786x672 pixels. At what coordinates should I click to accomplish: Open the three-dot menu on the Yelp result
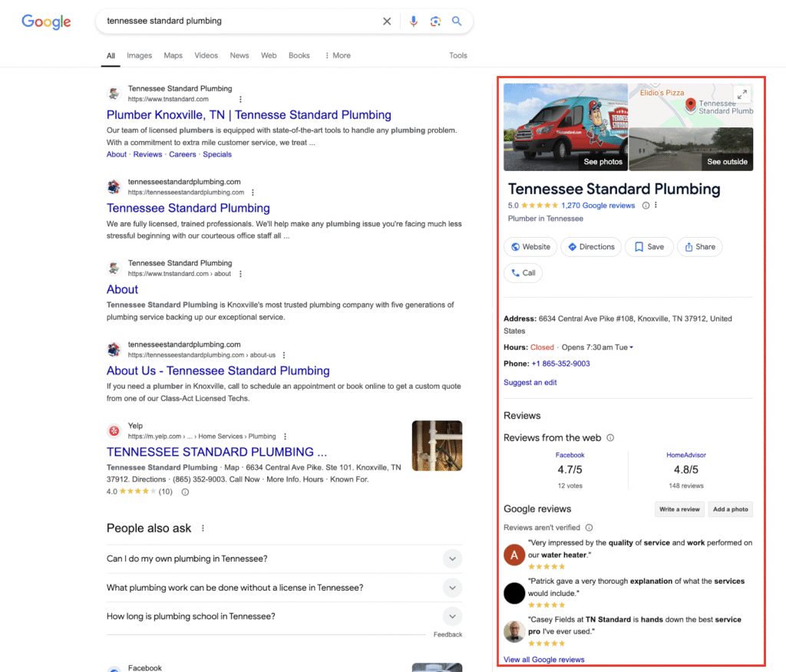click(x=285, y=435)
